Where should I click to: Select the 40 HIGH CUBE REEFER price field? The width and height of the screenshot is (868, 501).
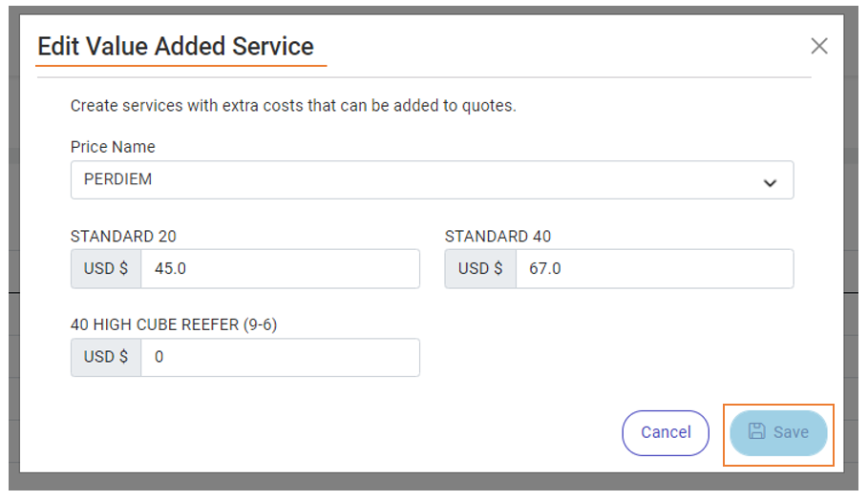[280, 357]
